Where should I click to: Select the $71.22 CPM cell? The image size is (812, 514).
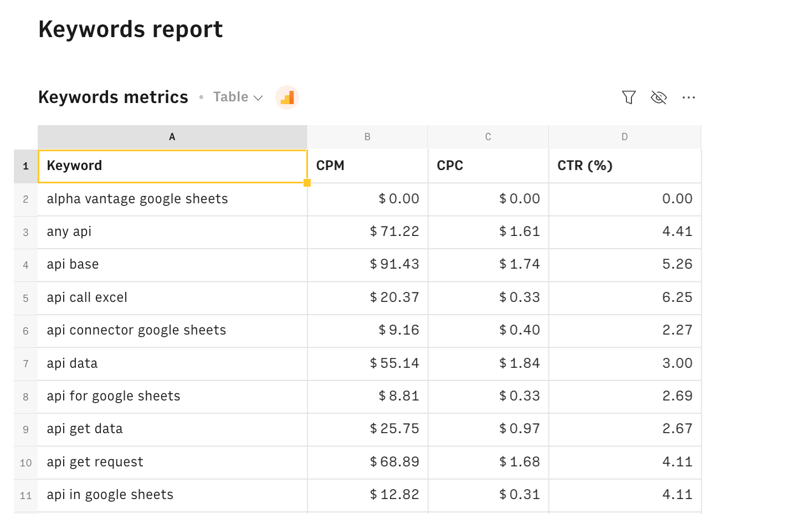click(367, 232)
